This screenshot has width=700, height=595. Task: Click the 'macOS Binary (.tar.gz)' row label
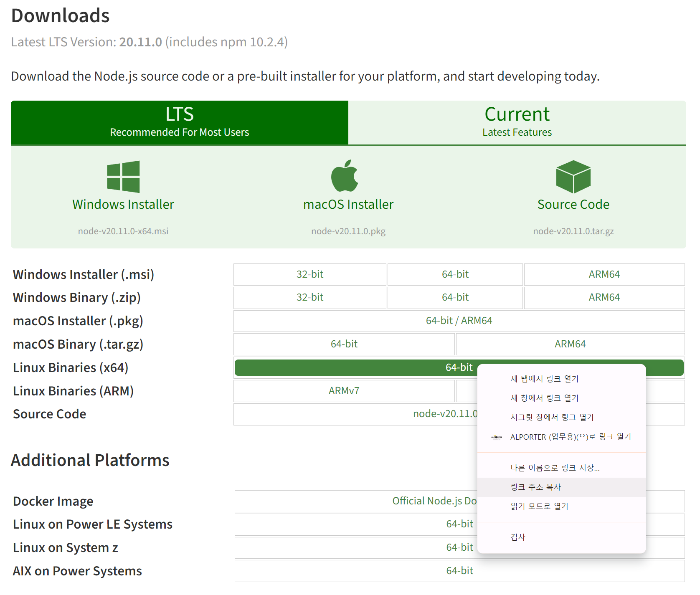78,344
